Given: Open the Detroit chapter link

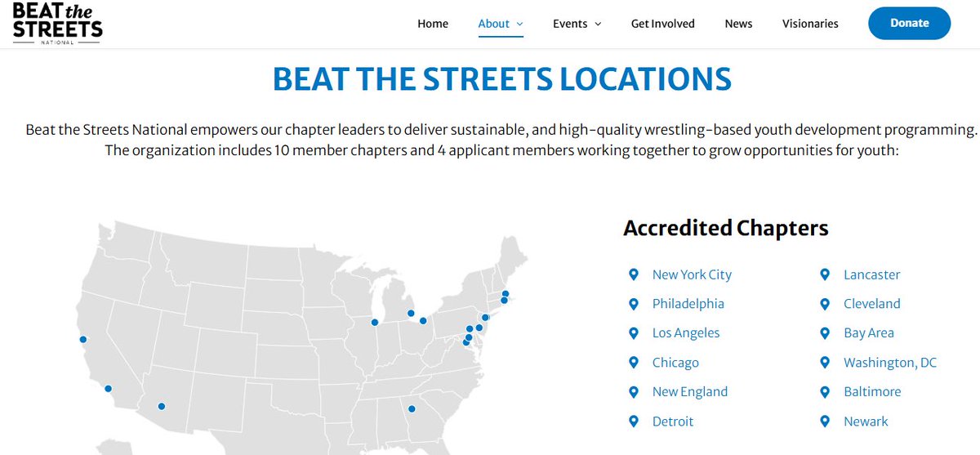Looking at the screenshot, I should 673,422.
